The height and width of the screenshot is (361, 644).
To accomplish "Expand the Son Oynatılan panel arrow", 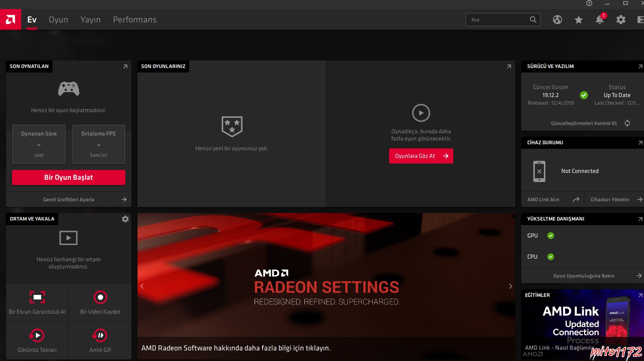I will pos(125,66).
